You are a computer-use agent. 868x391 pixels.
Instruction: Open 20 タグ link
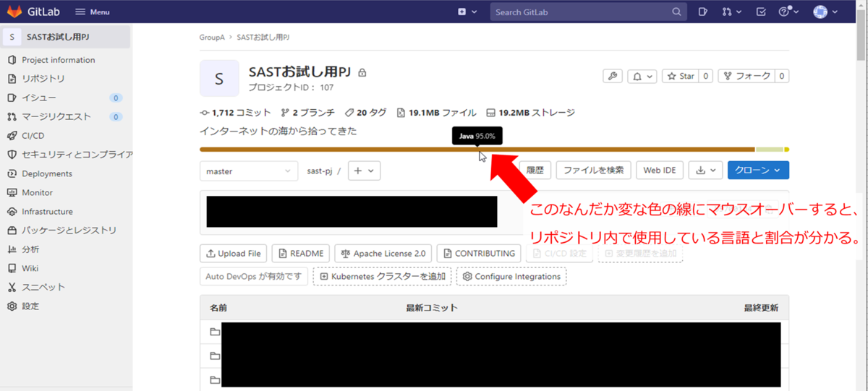pyautogui.click(x=366, y=113)
